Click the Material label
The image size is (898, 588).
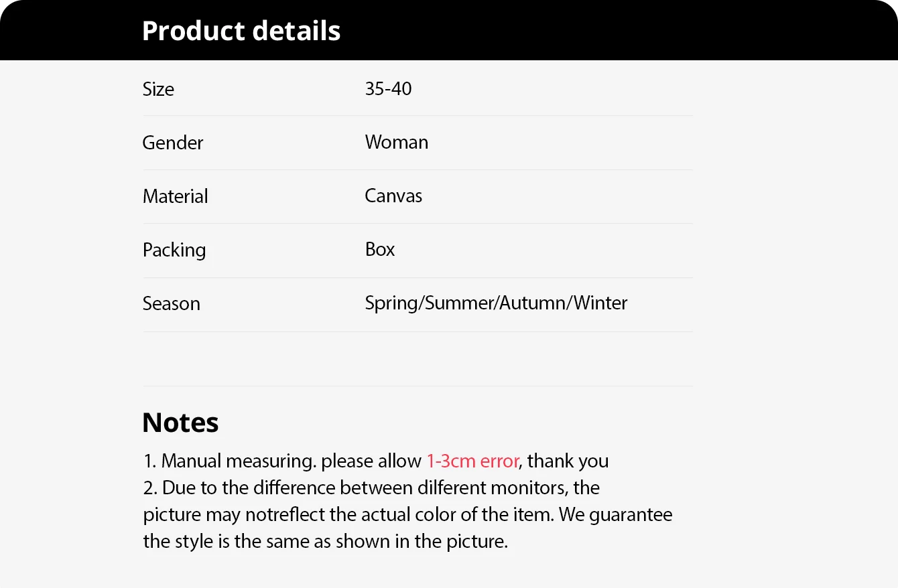[x=175, y=196]
